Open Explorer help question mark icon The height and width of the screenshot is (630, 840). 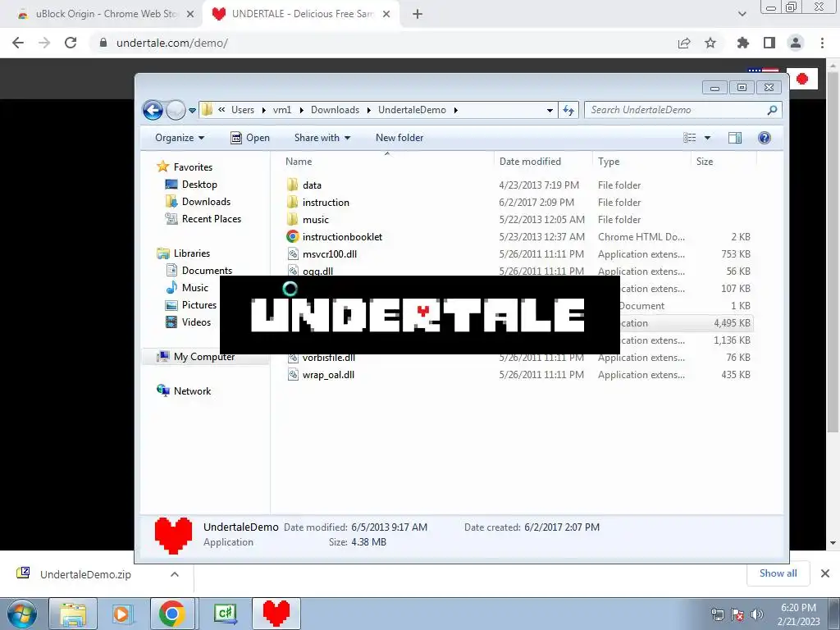click(x=765, y=138)
